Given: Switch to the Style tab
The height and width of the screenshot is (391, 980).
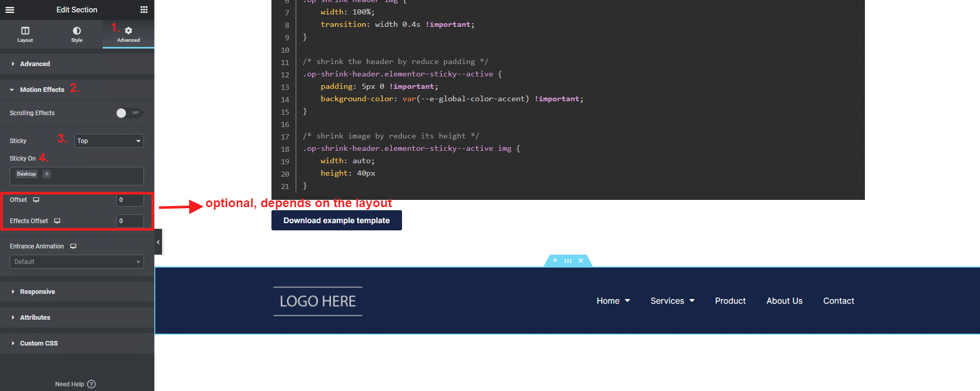Looking at the screenshot, I should click(77, 35).
